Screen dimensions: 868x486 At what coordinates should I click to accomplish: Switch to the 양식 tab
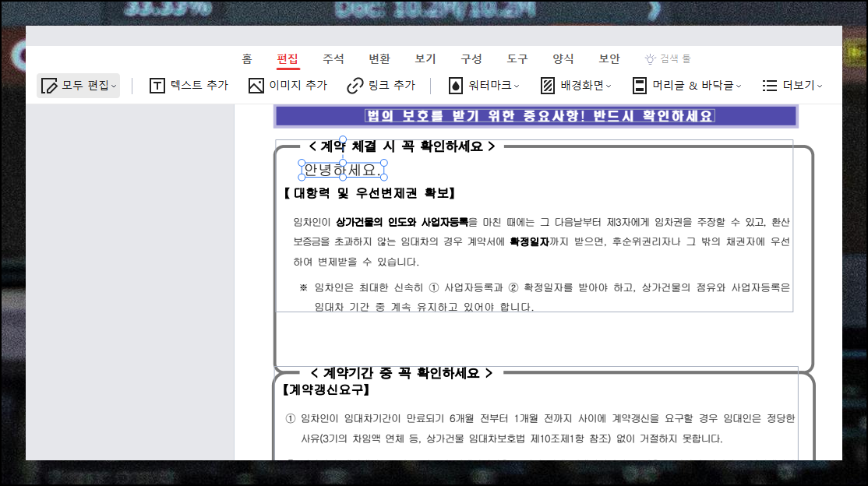point(563,58)
